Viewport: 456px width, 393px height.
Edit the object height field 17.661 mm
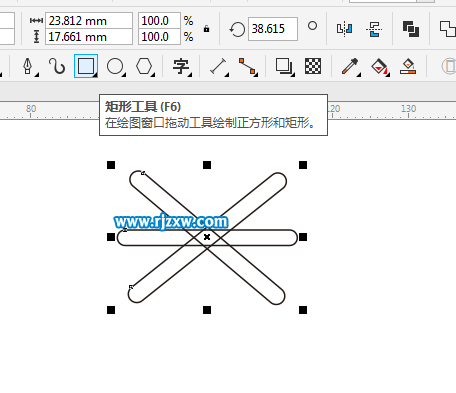coord(89,37)
